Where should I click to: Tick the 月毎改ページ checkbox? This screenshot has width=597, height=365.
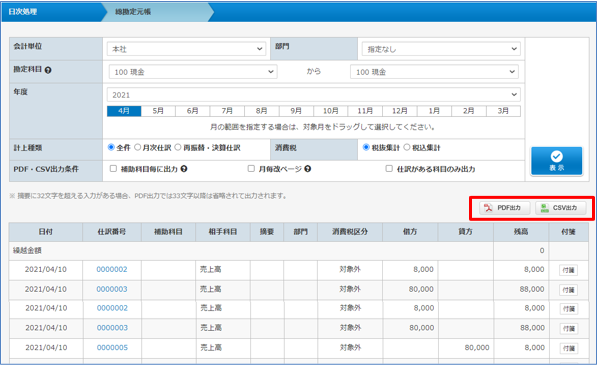(251, 169)
